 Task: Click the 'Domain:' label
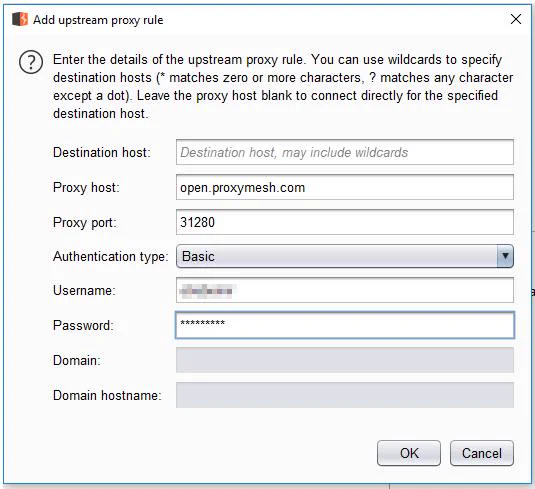point(77,360)
